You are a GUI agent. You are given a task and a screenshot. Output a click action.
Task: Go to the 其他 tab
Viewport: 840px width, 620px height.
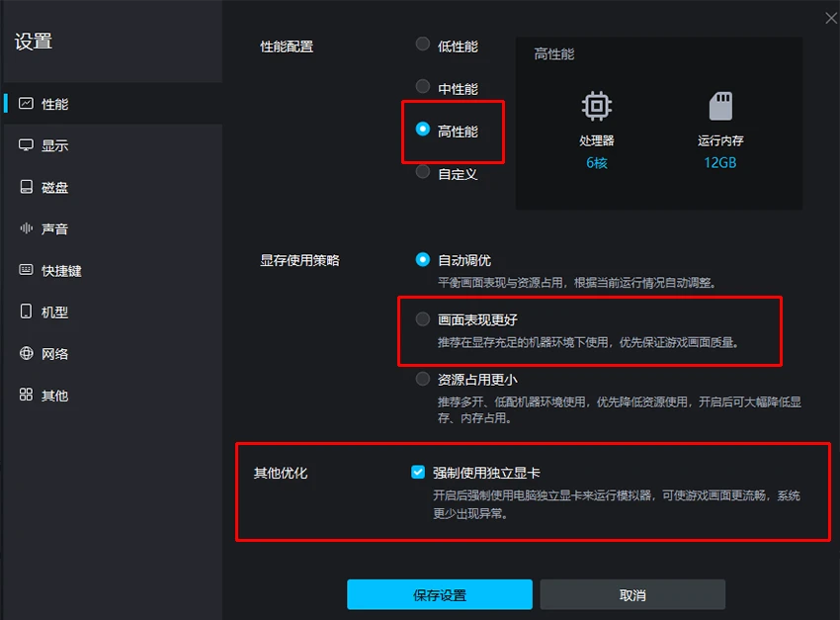click(x=113, y=395)
